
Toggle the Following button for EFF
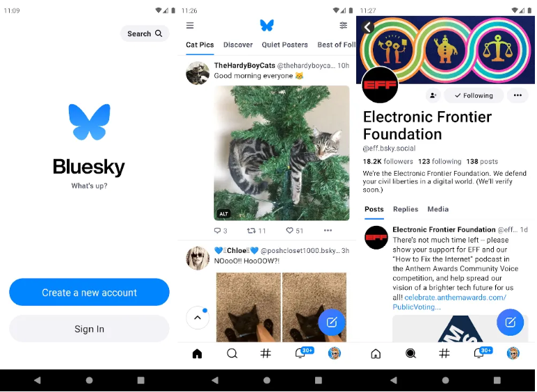pos(474,95)
